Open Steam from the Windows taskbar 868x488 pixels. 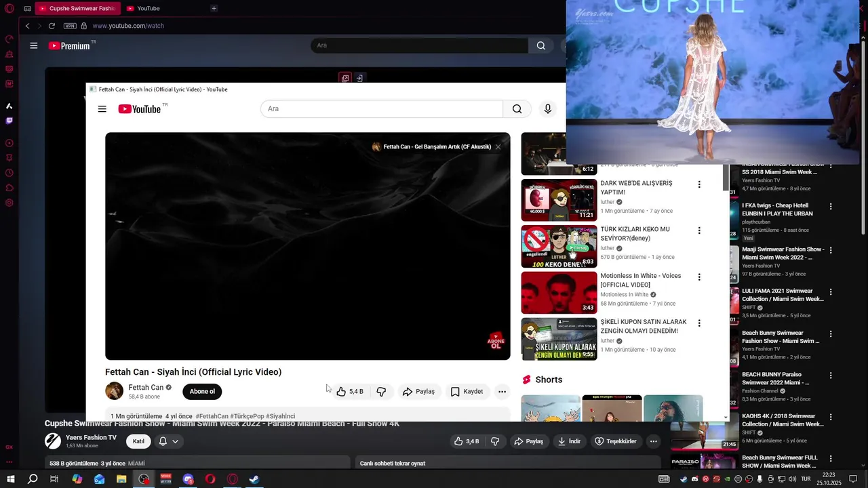254,479
